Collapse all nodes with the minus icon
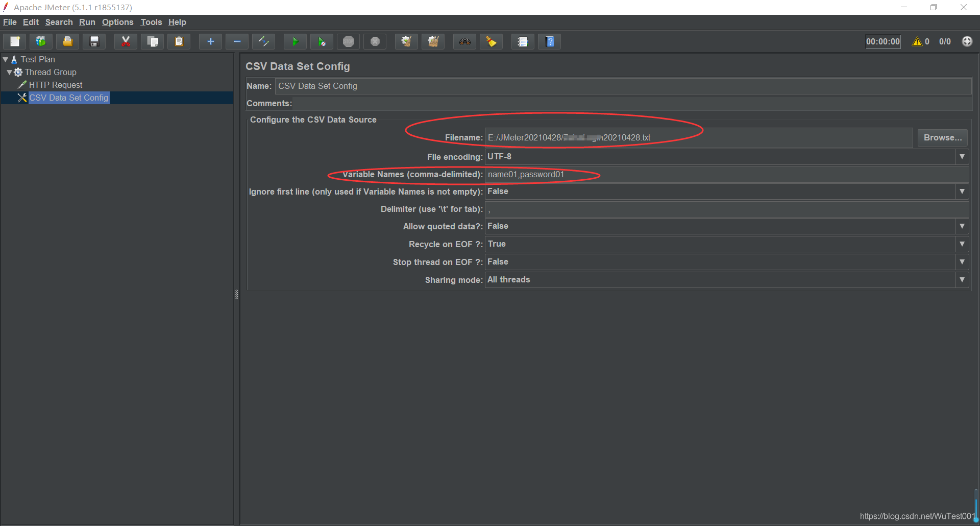 click(x=237, y=41)
